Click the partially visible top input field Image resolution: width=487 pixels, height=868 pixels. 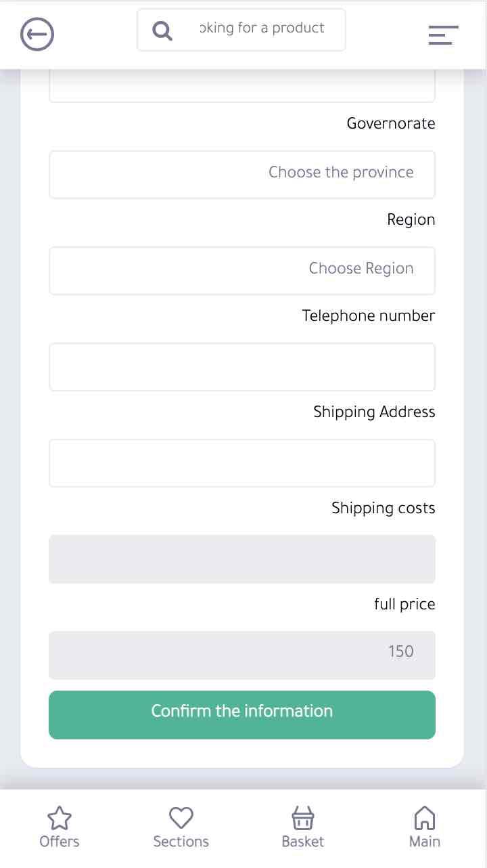click(x=241, y=88)
